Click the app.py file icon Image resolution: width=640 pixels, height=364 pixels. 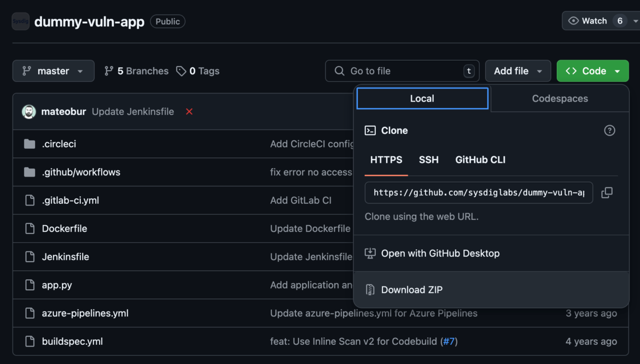tap(30, 285)
